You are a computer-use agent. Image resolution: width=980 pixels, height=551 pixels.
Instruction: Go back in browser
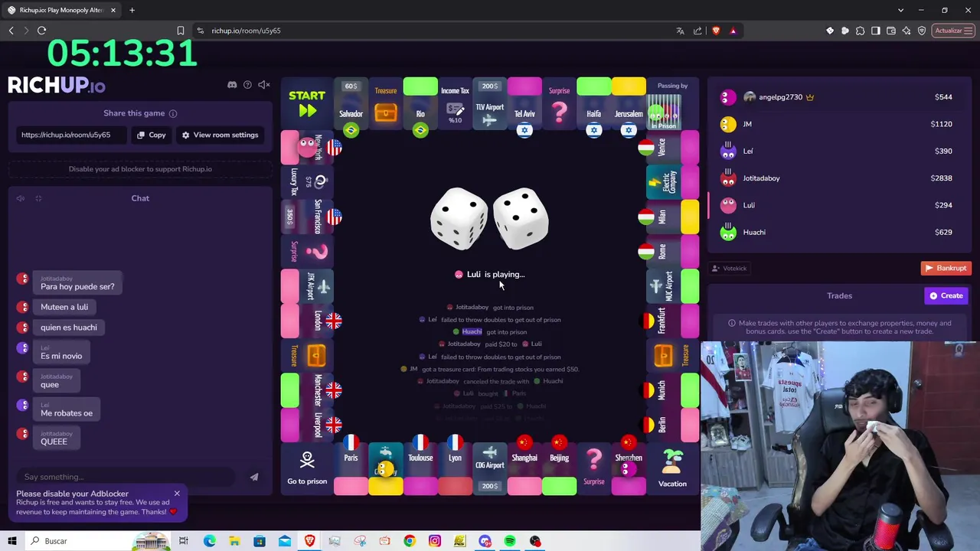point(11,31)
